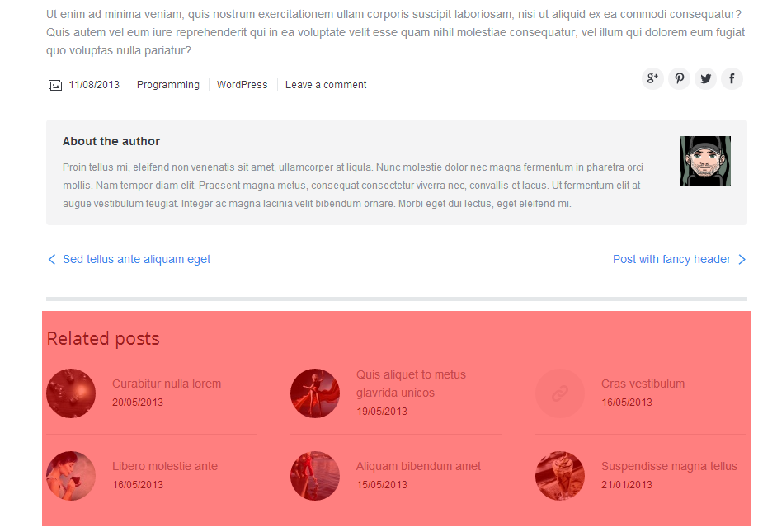Click the right chevron for next post

tap(742, 259)
